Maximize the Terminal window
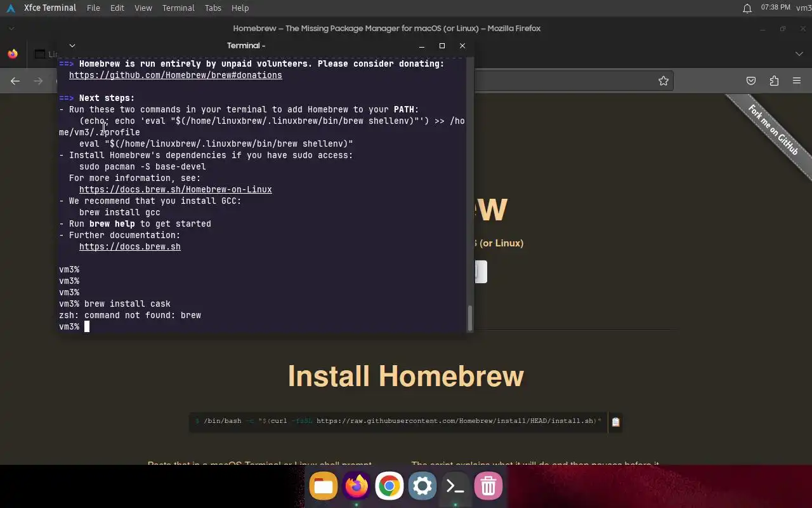The image size is (812, 508). [442, 46]
